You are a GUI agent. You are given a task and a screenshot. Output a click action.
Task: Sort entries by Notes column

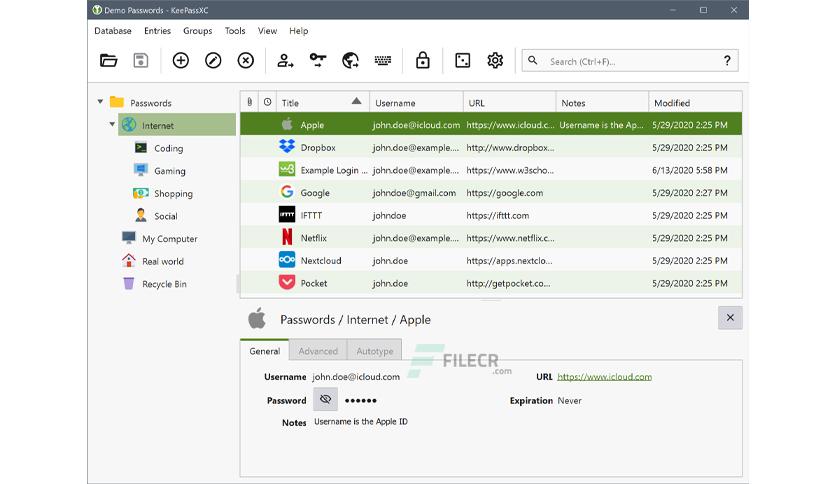602,102
